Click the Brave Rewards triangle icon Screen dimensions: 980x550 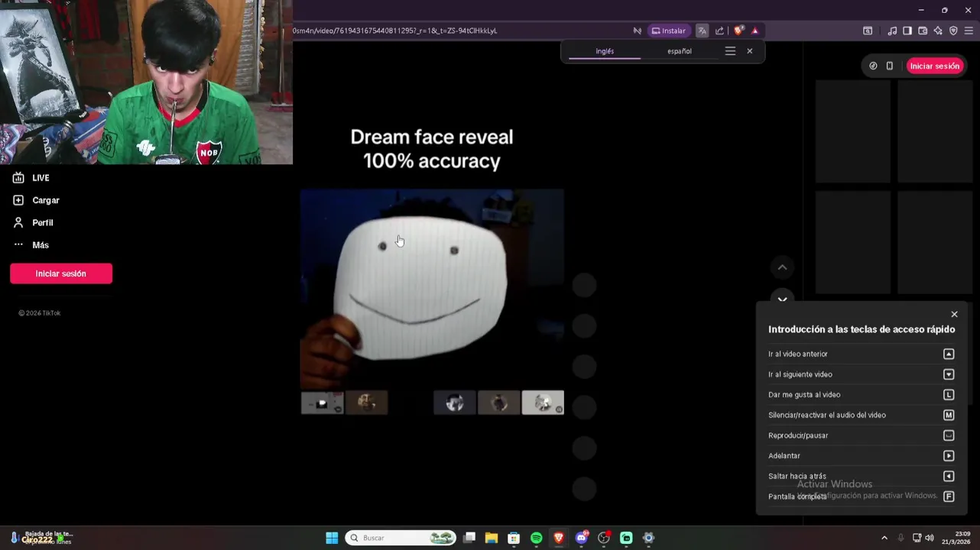click(755, 31)
